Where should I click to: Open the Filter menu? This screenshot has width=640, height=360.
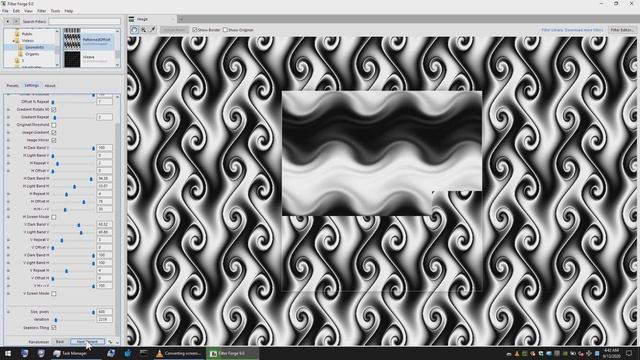click(x=42, y=11)
